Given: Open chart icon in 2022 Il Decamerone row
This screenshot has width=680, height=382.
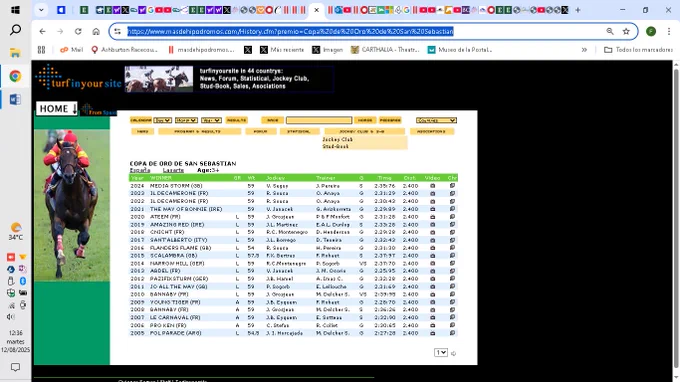Looking at the screenshot, I should 452,201.
